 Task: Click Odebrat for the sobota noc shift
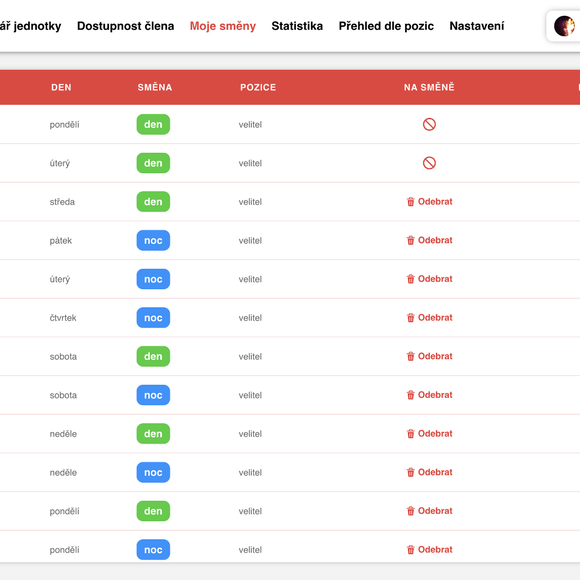coord(429,395)
